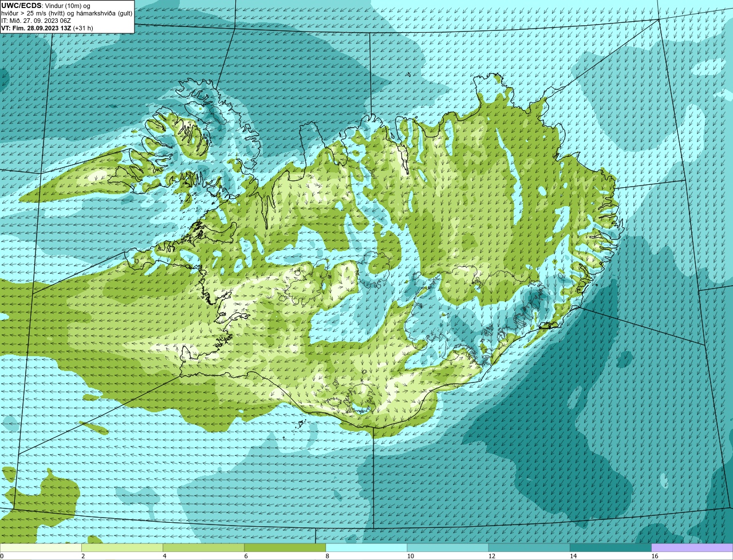733x560 pixels.
Task: Click the line 'hviður > 25 m/s (hvítt) og hámarkshviða (gult)'
Action: pyautogui.click(x=66, y=13)
